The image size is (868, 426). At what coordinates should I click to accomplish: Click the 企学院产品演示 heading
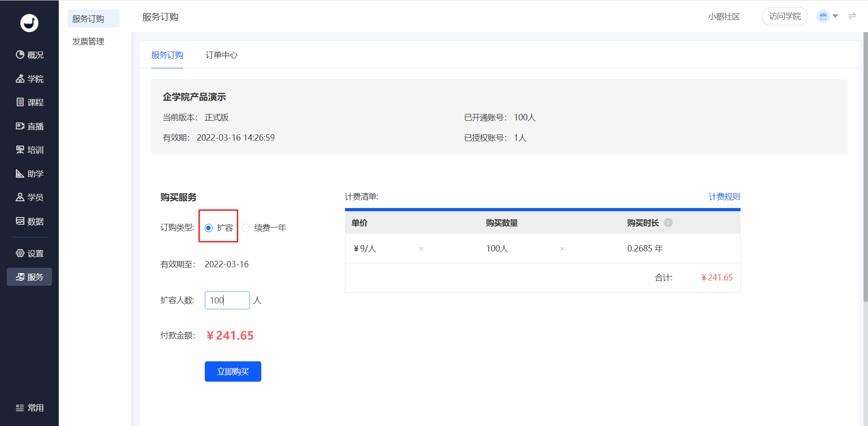pos(194,97)
